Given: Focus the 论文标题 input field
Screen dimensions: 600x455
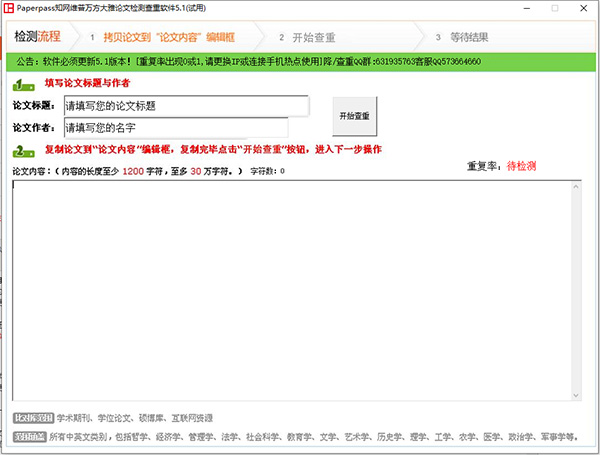Looking at the screenshot, I should pyautogui.click(x=186, y=106).
